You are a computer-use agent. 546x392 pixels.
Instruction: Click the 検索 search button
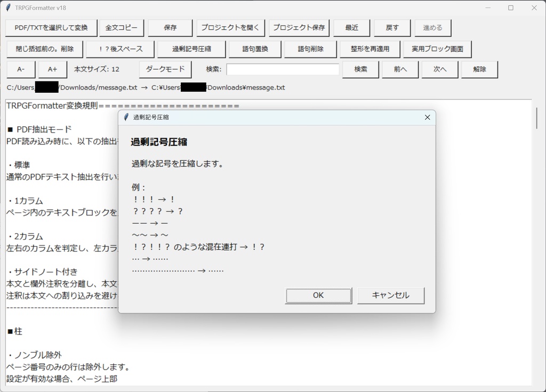tap(361, 70)
